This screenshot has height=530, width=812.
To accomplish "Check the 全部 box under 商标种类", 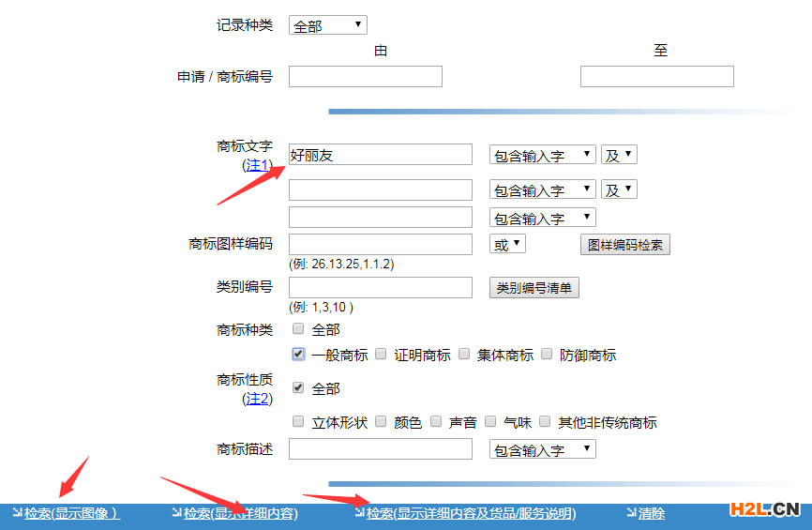I will pyautogui.click(x=298, y=329).
